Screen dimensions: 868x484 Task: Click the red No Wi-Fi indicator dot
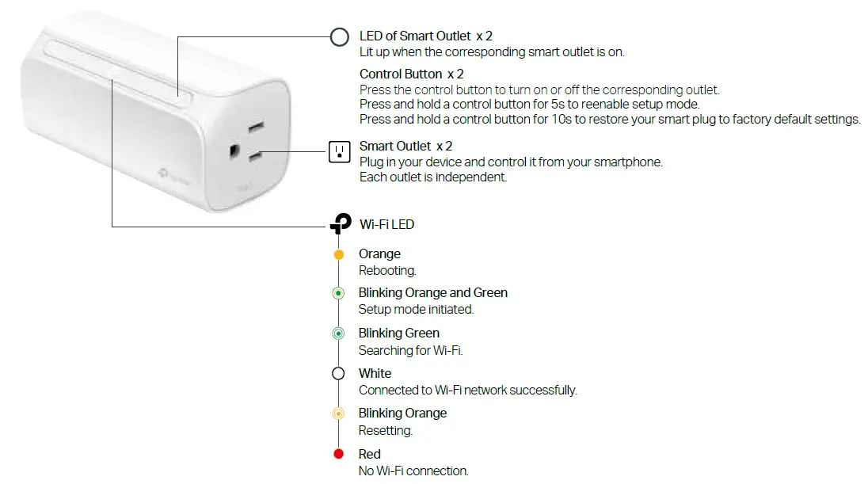point(339,454)
